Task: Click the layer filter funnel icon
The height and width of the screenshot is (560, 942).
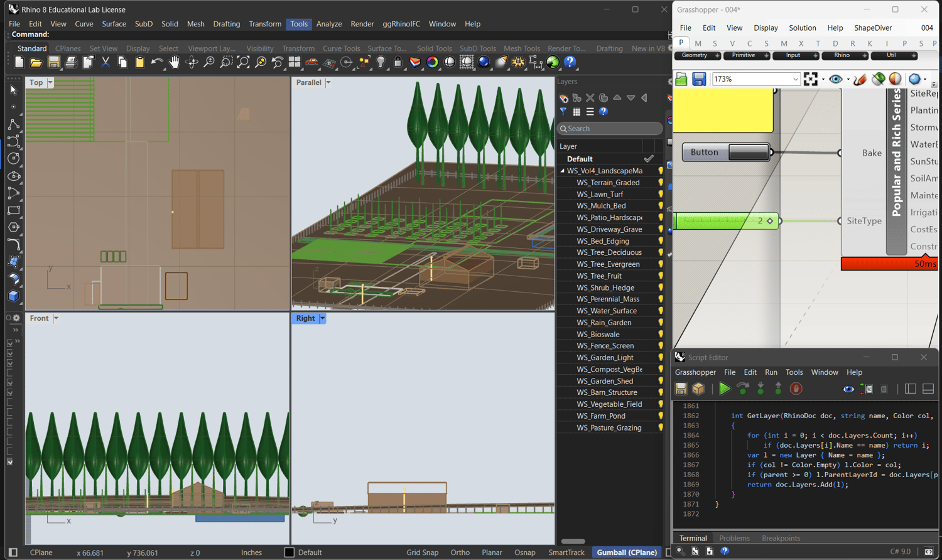Action: [563, 112]
